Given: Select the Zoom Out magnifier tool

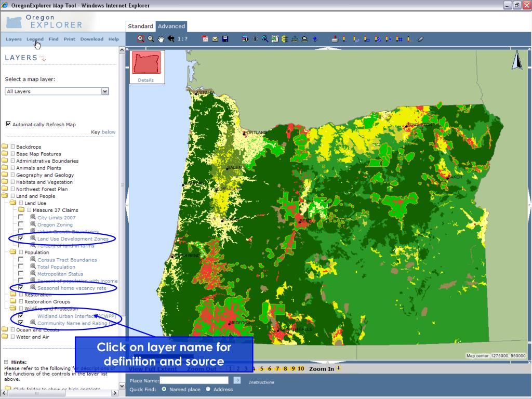Looking at the screenshot, I should pyautogui.click(x=151, y=39).
